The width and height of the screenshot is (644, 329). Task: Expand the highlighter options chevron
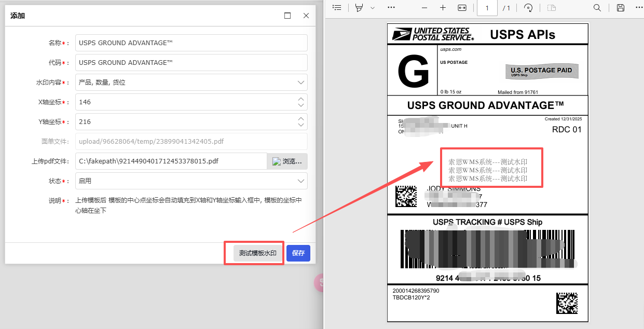point(372,8)
